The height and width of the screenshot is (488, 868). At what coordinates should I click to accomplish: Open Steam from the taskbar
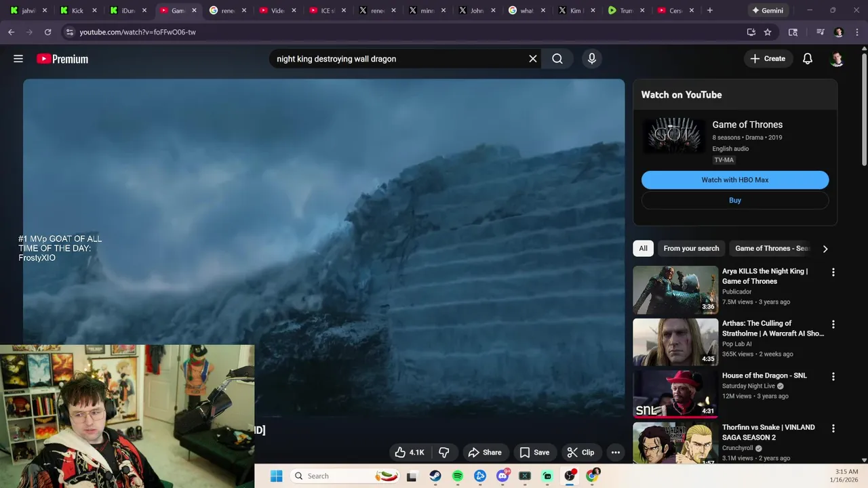coord(435,476)
